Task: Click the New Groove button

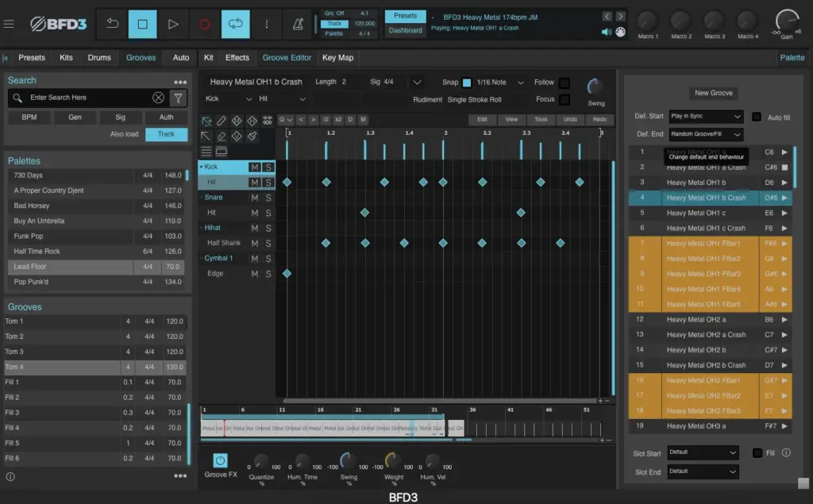Action: [713, 93]
